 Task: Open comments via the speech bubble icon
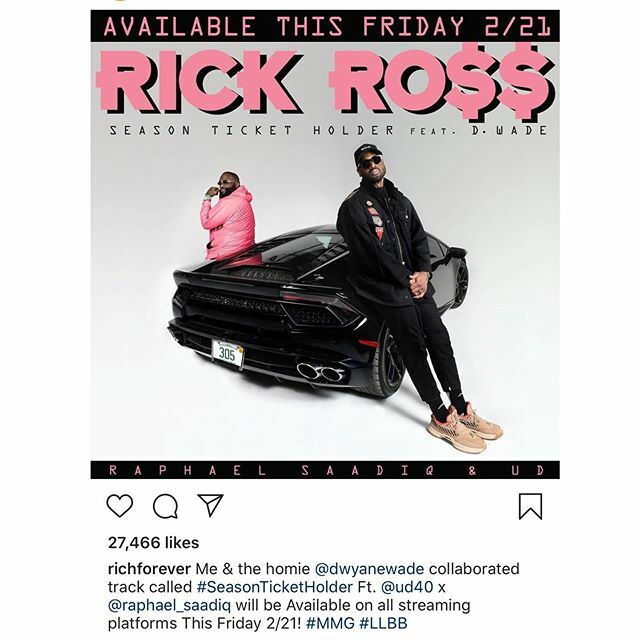pyautogui.click(x=165, y=506)
